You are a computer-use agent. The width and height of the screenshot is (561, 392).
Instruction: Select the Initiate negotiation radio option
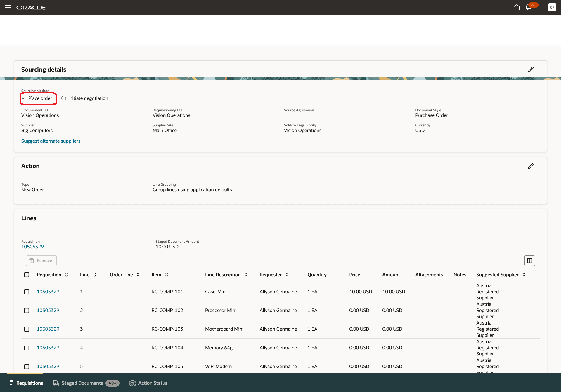(64, 98)
